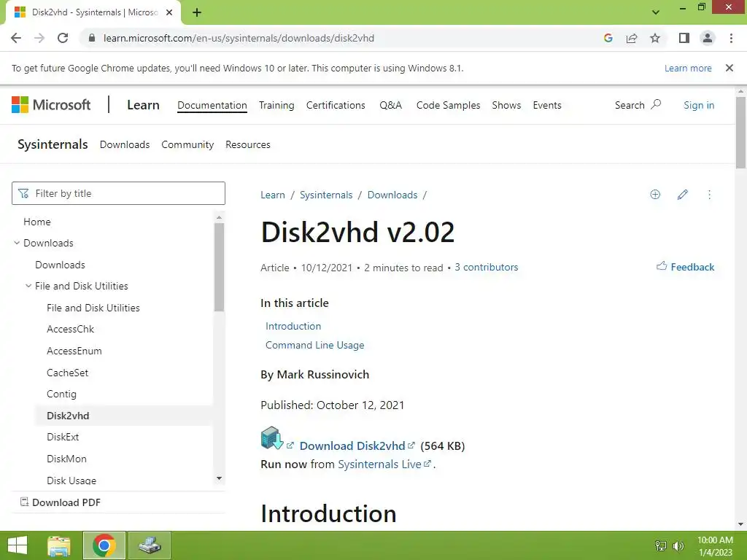Open the Shows menu item
The width and height of the screenshot is (747, 560).
(x=506, y=105)
